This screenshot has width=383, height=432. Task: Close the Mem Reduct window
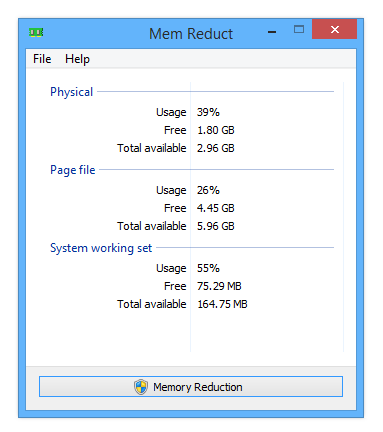[x=334, y=29]
